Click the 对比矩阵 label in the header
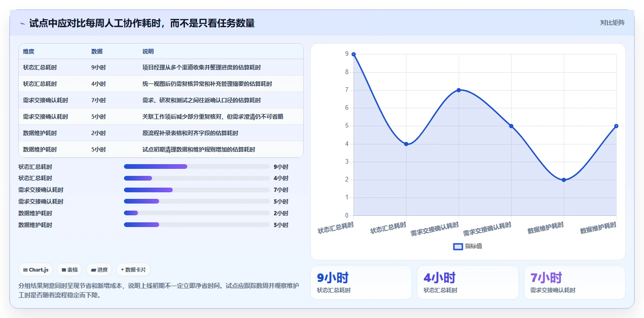644x318 pixels. pyautogui.click(x=612, y=23)
